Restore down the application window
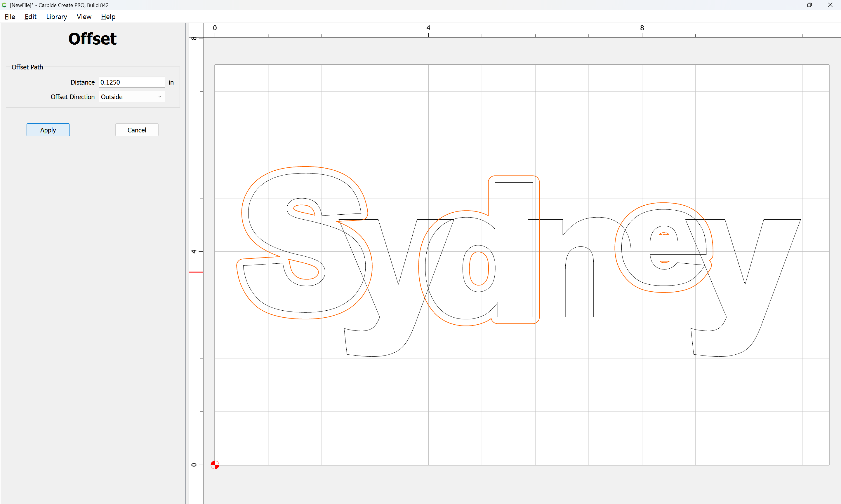The height and width of the screenshot is (504, 841). tap(809, 5)
